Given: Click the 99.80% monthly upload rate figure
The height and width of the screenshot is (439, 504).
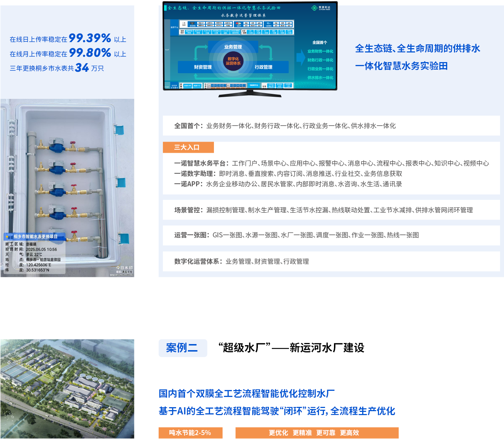Looking at the screenshot, I should click(x=90, y=52).
